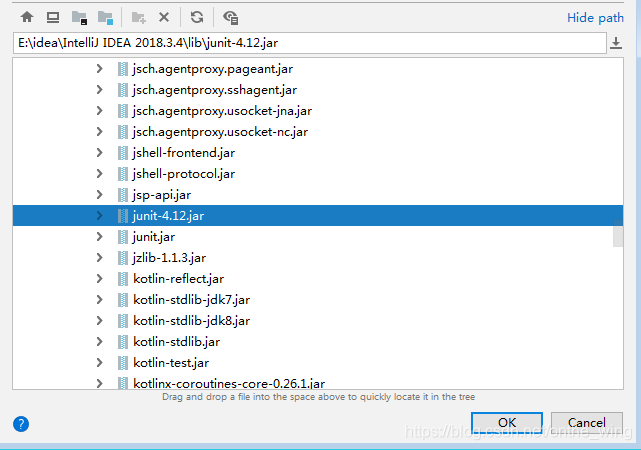Click the jar icon beside kotlin-stdlib.jar
The width and height of the screenshot is (641, 450).
[x=123, y=342]
